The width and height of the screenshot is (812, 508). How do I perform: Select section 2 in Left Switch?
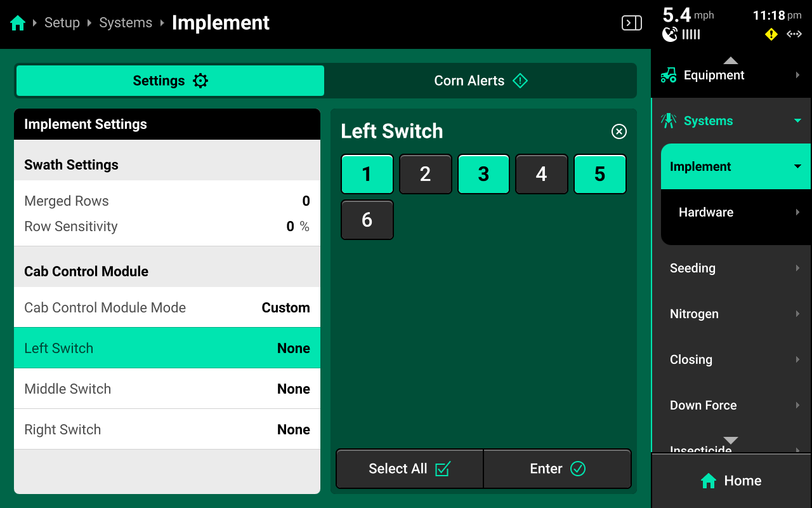click(x=426, y=174)
